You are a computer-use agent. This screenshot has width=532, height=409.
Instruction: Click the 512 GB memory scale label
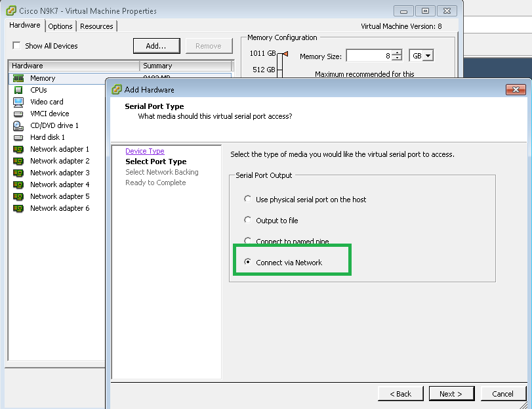(x=264, y=70)
